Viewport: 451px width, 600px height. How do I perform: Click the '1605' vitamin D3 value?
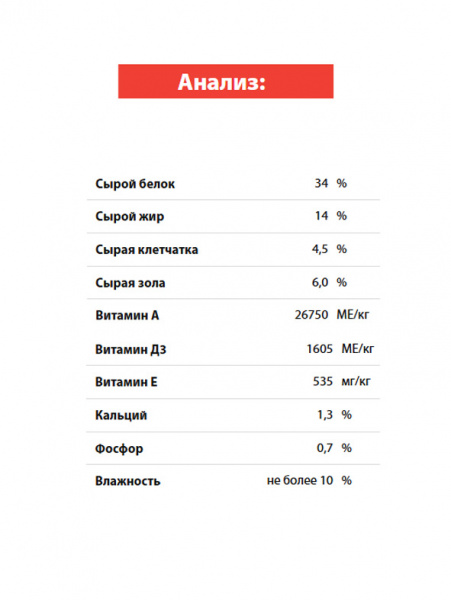click(319, 349)
